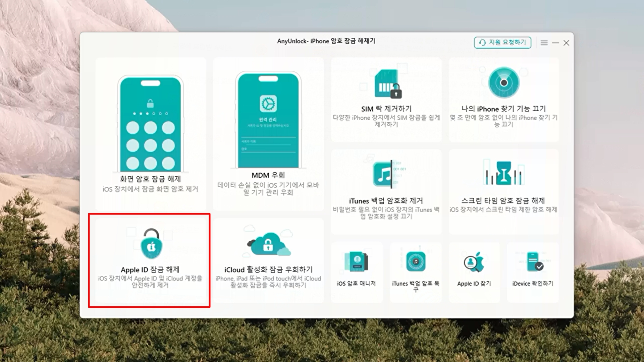644x362 pixels.
Task: Click the 'SIM 락 제거하기' heading
Action: [x=386, y=109]
